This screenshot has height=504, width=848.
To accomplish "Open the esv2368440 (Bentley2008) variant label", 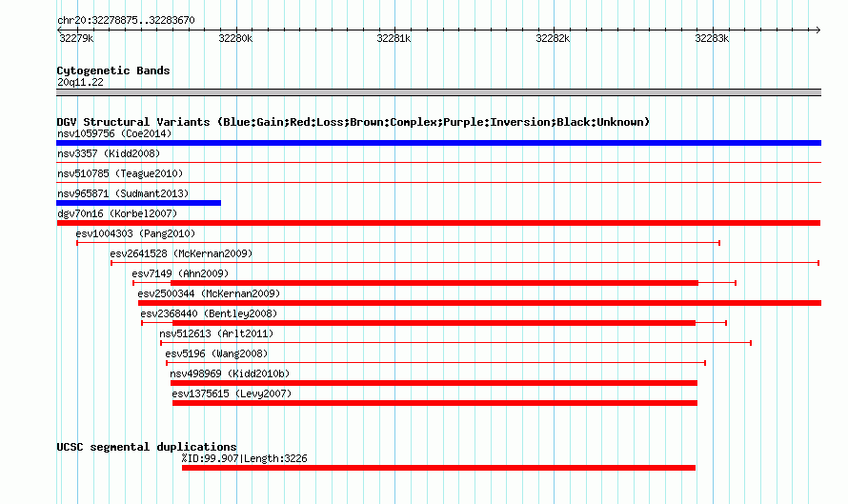I will click(x=209, y=313).
